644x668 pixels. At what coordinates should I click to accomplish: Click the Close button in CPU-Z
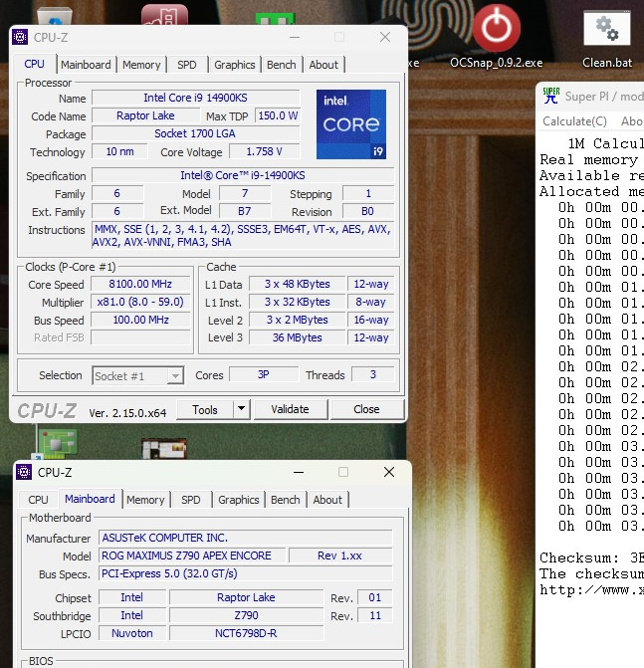[x=366, y=409]
